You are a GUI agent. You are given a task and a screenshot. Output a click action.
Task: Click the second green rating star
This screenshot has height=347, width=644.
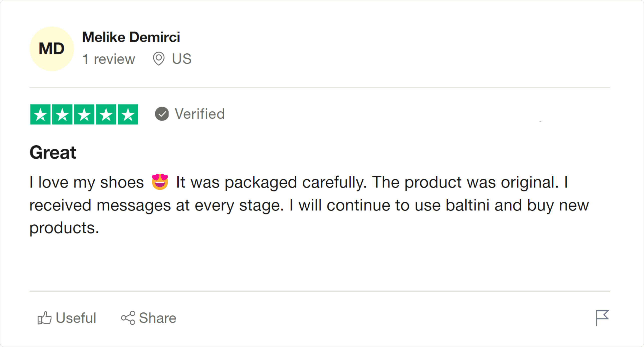[x=62, y=114]
